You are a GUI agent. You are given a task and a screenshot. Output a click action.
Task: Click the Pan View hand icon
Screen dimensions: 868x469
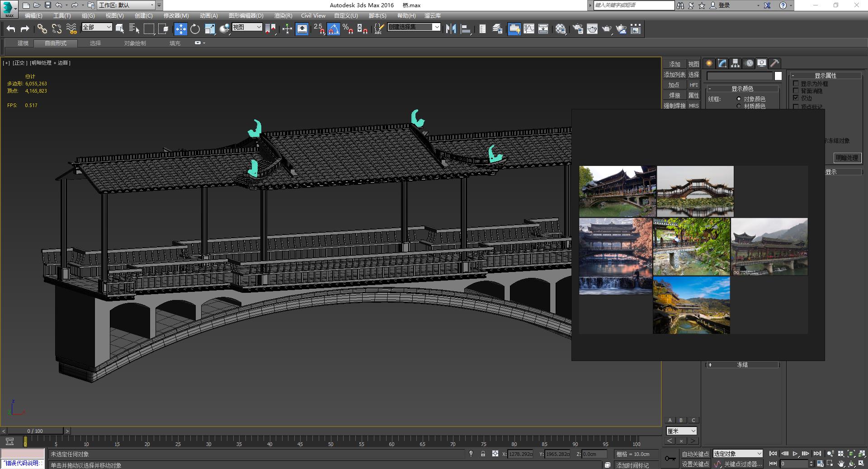click(x=841, y=464)
